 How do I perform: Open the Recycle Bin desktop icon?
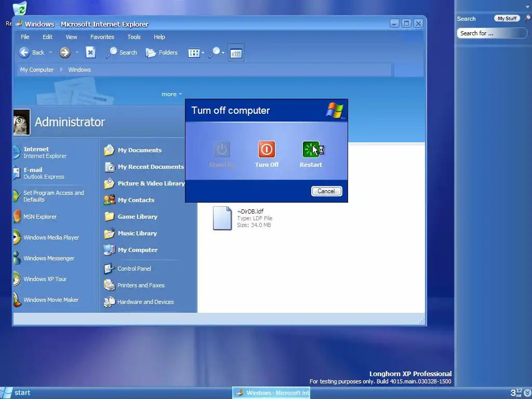(x=20, y=8)
